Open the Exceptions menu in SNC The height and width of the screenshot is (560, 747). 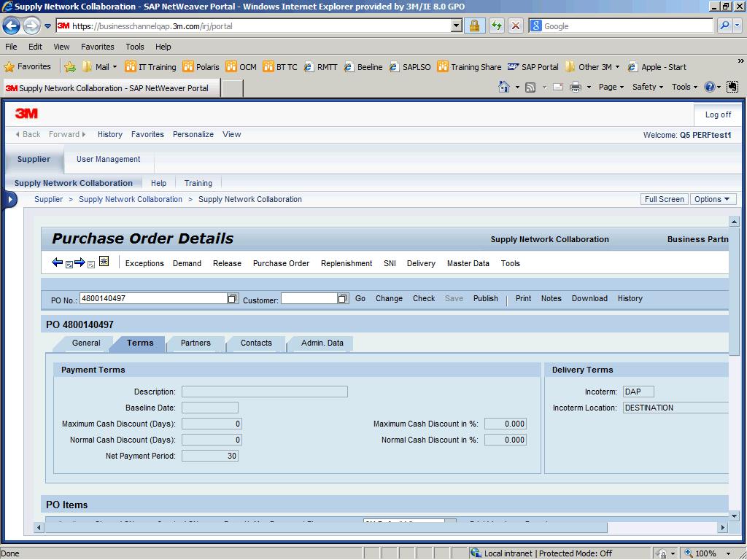click(144, 263)
